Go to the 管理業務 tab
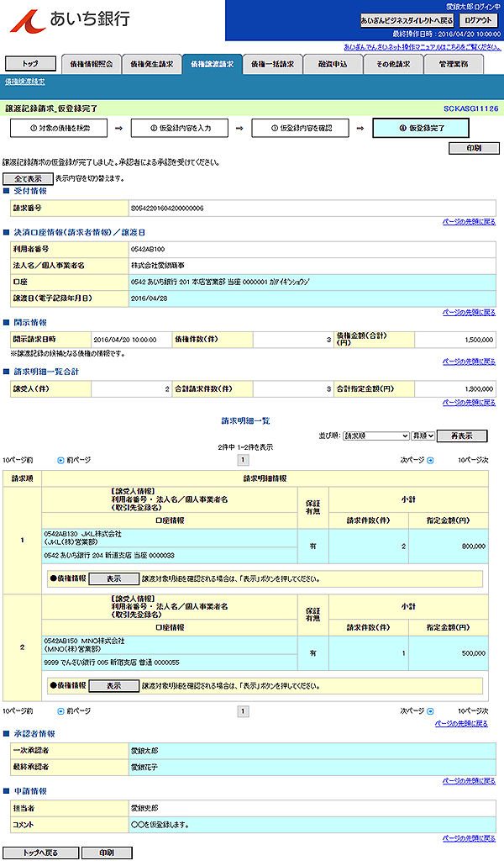 (x=454, y=64)
